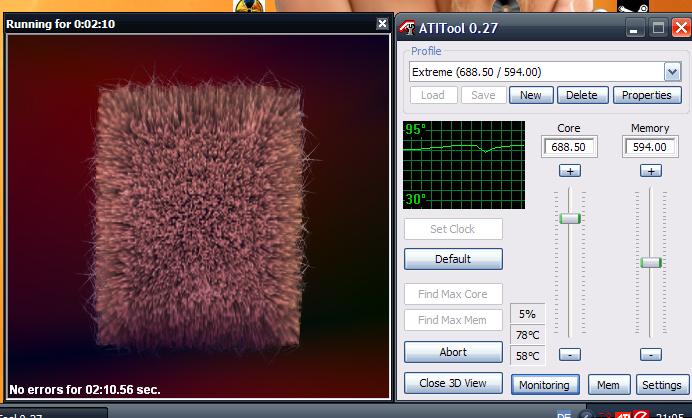
Task: Click the rotating fur cube rendering
Action: pyautogui.click(x=199, y=216)
